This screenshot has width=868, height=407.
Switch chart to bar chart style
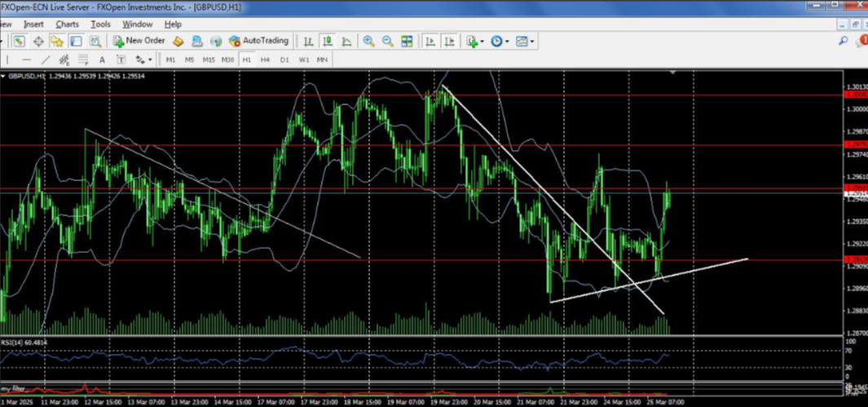tap(308, 41)
